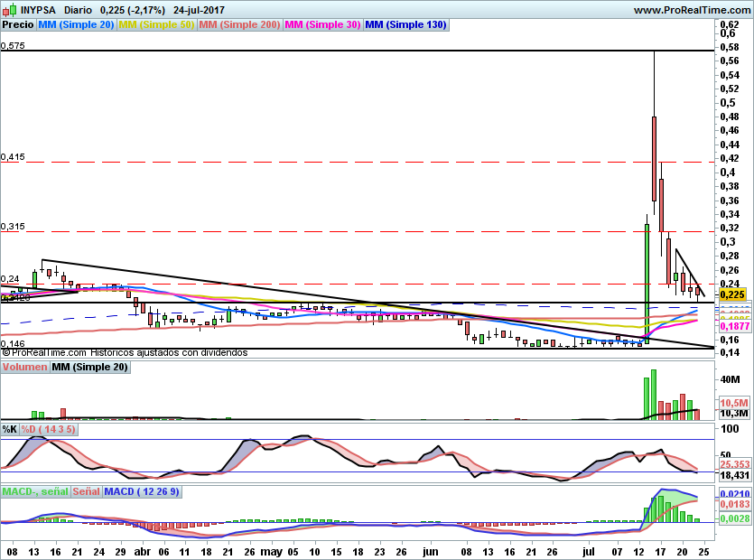Open the MM (Simple 200) indicator label
The width and height of the screenshot is (754, 560).
point(239,25)
